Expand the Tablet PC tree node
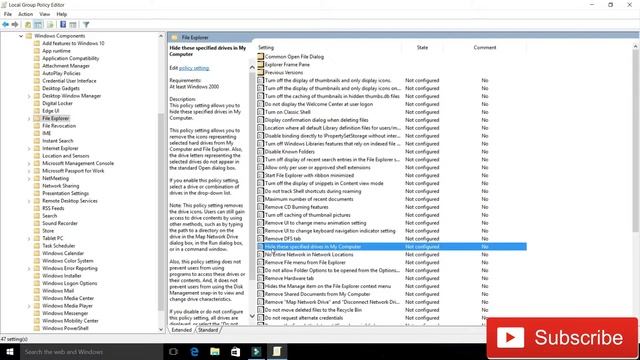The image size is (640, 360). click(x=29, y=238)
